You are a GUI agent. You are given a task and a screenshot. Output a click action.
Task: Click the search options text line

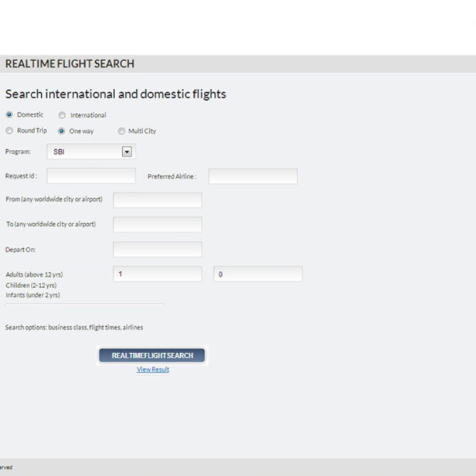74,327
